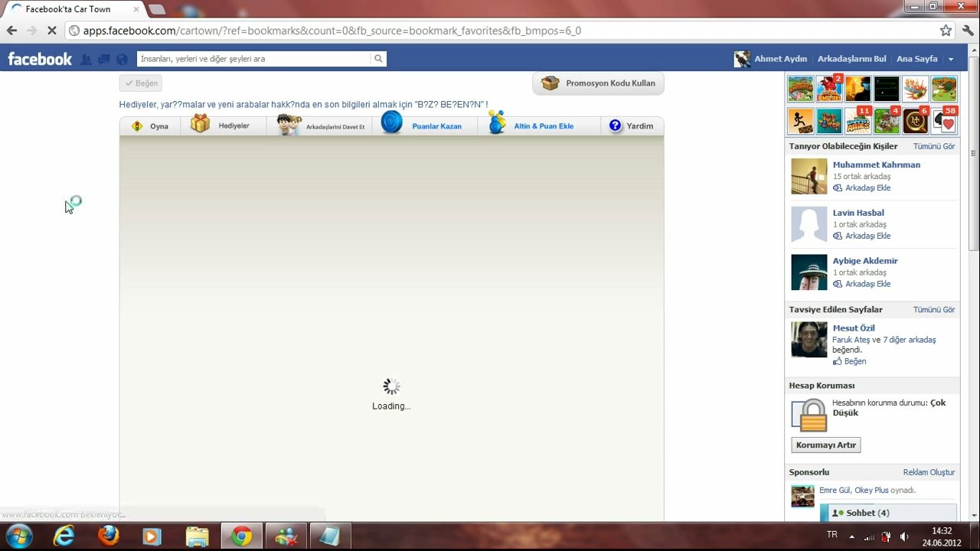Click the Korumayı Artır button
The height and width of the screenshot is (551, 980).
click(x=825, y=445)
